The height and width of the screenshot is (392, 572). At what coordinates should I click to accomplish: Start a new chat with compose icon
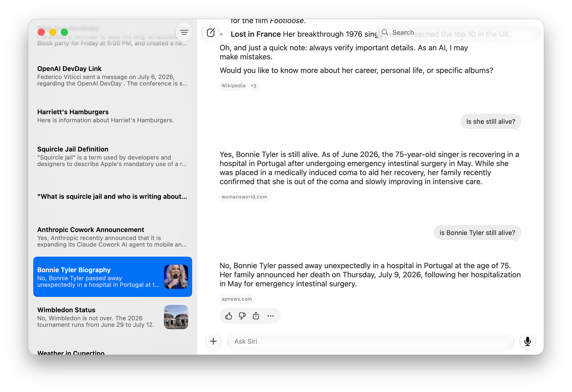[211, 32]
